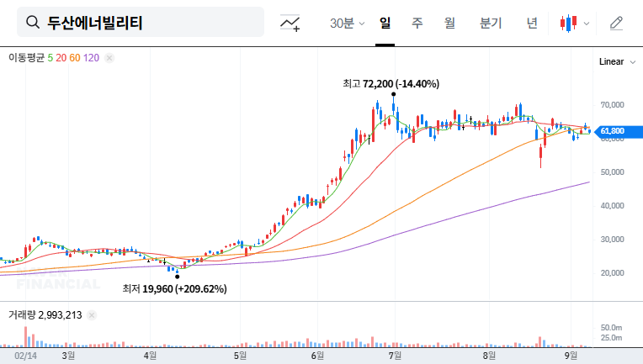This screenshot has height=364, width=643.
Task: Click the 9월 date axis label
Action: pos(571,356)
